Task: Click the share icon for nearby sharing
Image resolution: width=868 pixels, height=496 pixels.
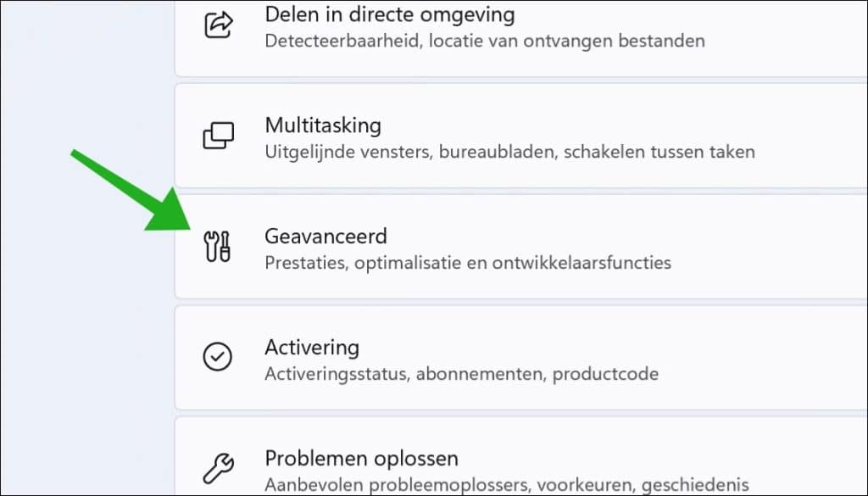Action: [x=218, y=25]
